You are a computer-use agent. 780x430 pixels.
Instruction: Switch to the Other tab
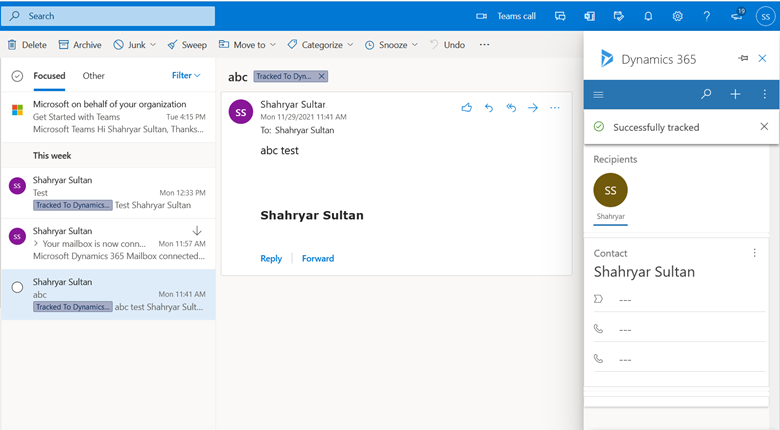coord(94,76)
